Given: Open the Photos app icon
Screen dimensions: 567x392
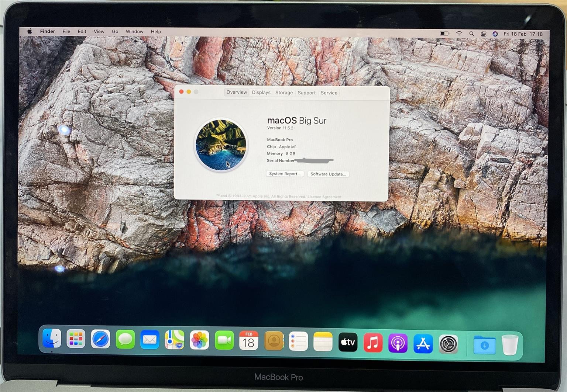Looking at the screenshot, I should tap(199, 340).
